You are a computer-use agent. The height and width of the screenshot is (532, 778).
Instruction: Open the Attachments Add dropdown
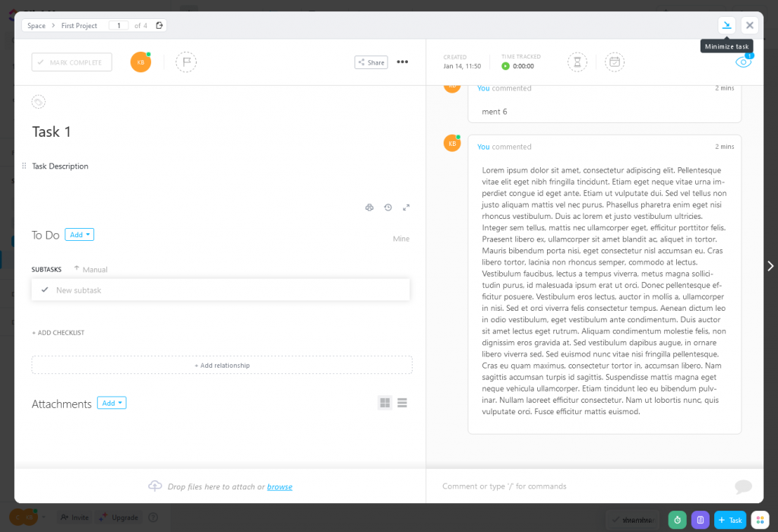coord(112,403)
